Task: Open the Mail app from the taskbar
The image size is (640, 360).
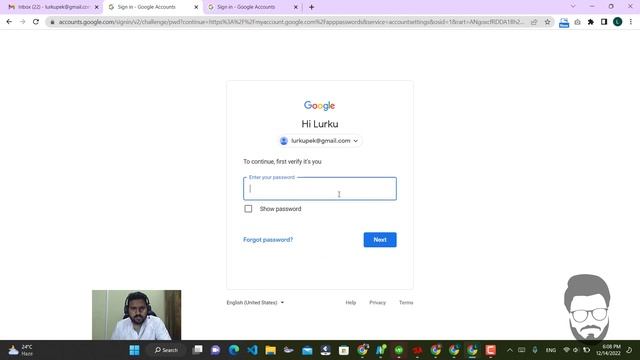Action: pos(307,350)
